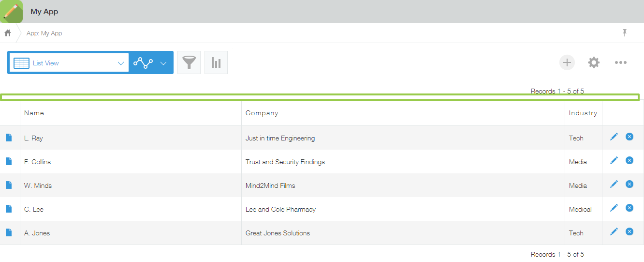This screenshot has height=262, width=644.
Task: Delete the A. Jones record
Action: pyautogui.click(x=629, y=232)
